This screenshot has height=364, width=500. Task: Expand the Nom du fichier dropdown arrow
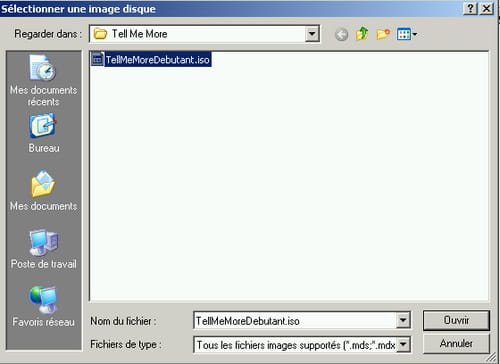click(403, 321)
